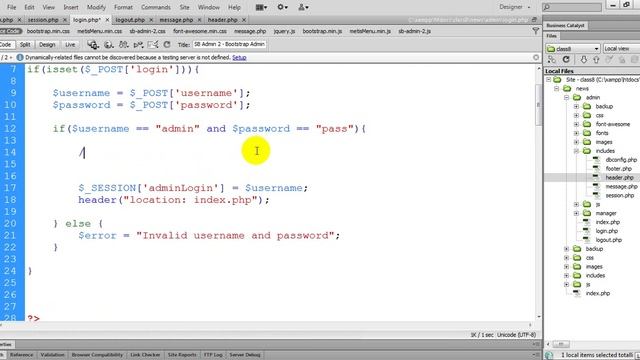Open the File menu

point(11,7)
